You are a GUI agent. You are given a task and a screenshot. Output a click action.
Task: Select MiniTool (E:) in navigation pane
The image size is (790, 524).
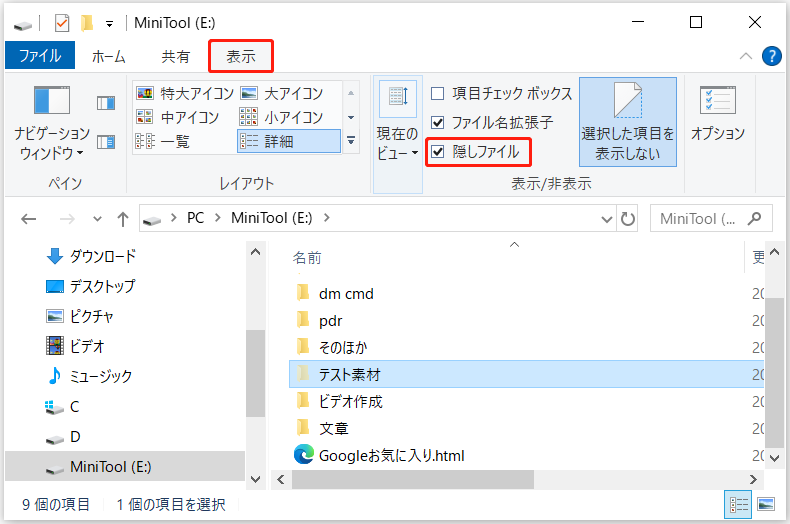click(x=124, y=467)
